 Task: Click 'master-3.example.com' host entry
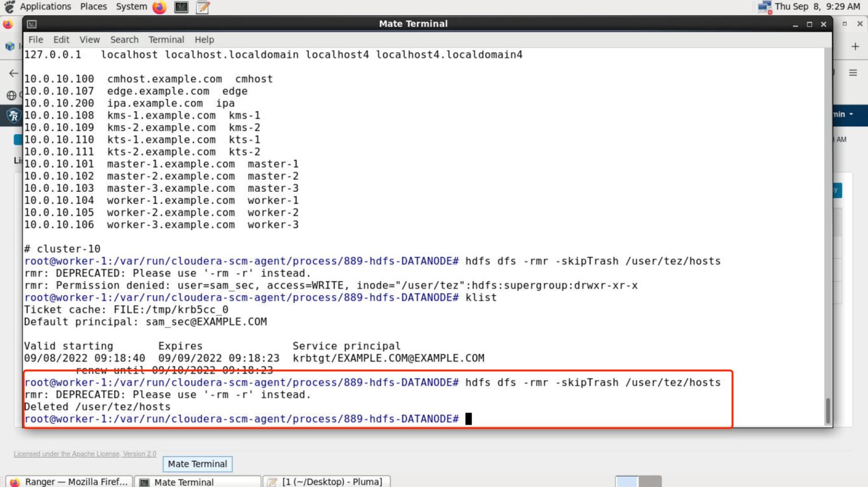171,188
